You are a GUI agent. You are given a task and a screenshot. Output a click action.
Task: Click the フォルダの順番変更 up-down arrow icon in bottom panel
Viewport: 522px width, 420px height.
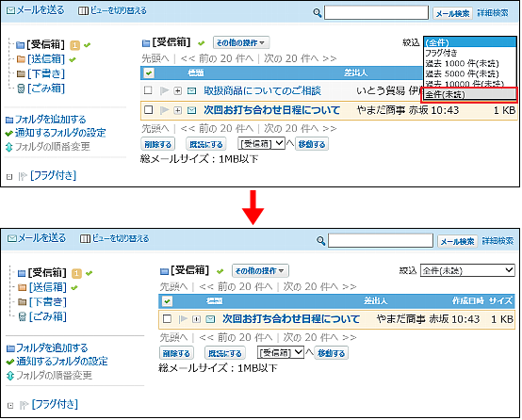tap(9, 376)
